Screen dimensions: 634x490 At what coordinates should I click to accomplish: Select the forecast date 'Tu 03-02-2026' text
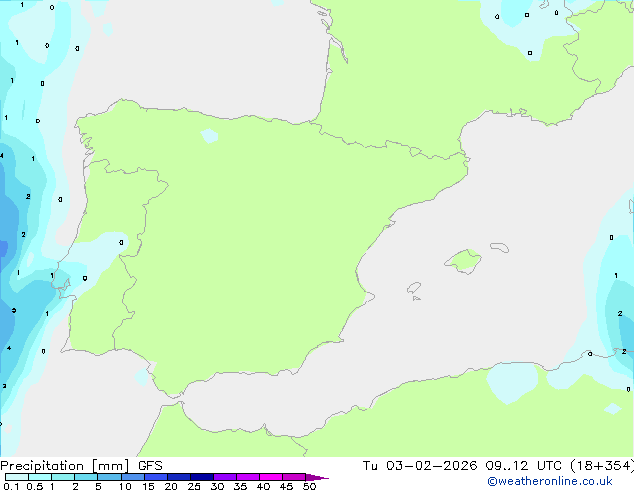coord(420,466)
